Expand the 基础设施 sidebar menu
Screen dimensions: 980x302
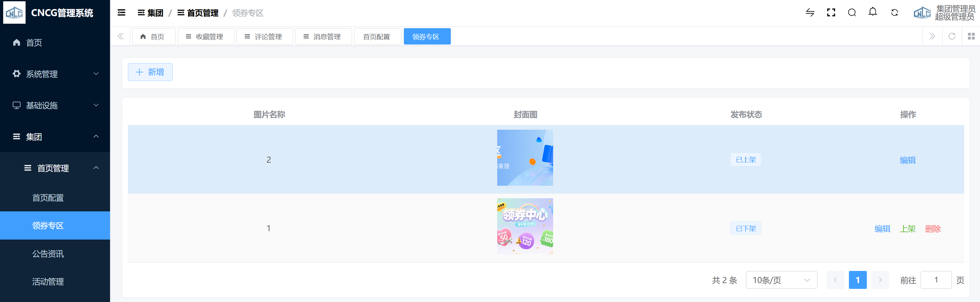55,105
